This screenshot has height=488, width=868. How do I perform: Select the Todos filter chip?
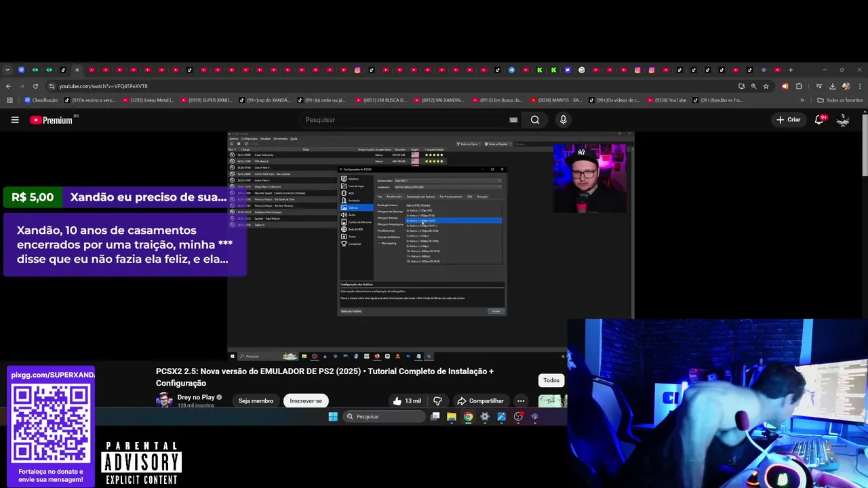pyautogui.click(x=551, y=380)
